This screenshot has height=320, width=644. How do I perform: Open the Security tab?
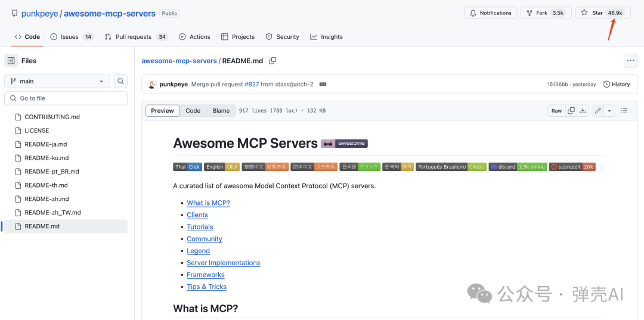282,37
